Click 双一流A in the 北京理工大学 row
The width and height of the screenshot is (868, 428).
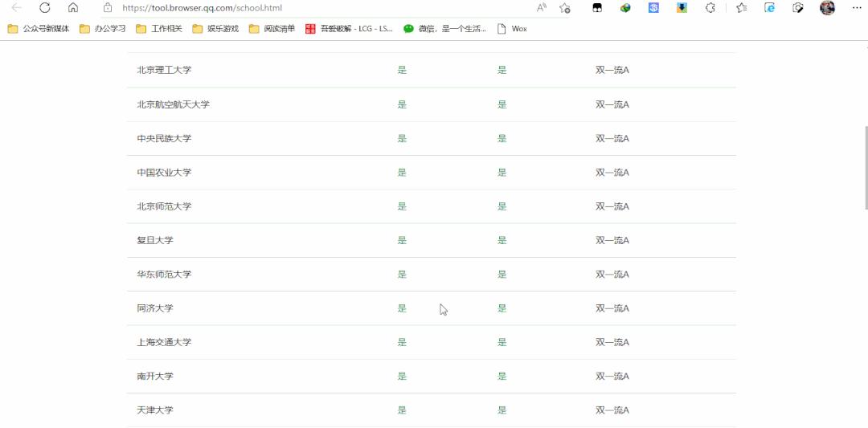tap(612, 70)
